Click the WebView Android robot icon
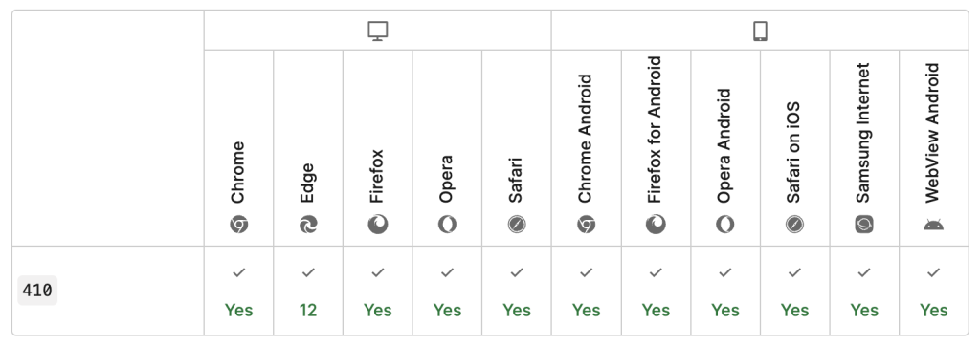This screenshot has height=346, width=980. tap(933, 225)
